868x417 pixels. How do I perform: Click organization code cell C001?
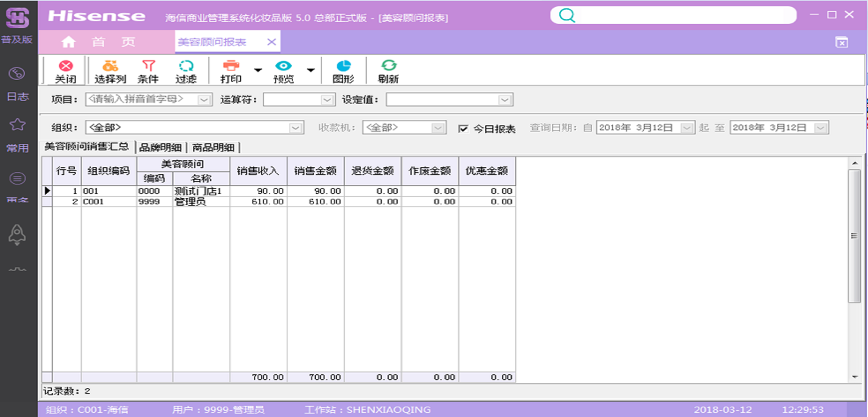pos(109,202)
